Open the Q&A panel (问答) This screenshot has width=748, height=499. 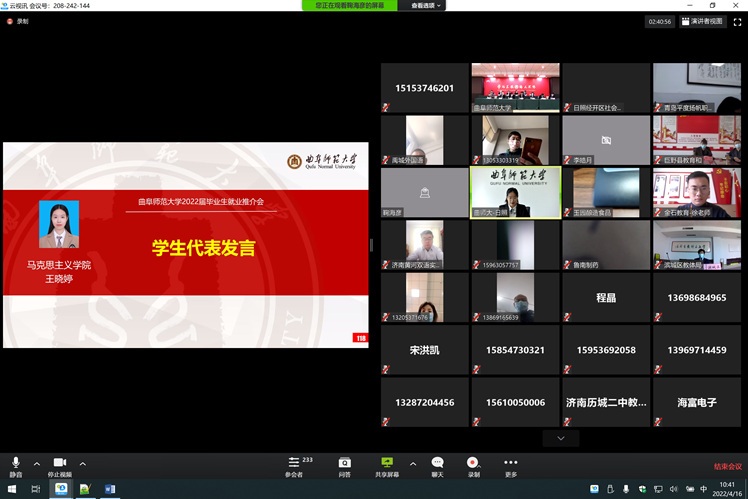click(x=344, y=466)
